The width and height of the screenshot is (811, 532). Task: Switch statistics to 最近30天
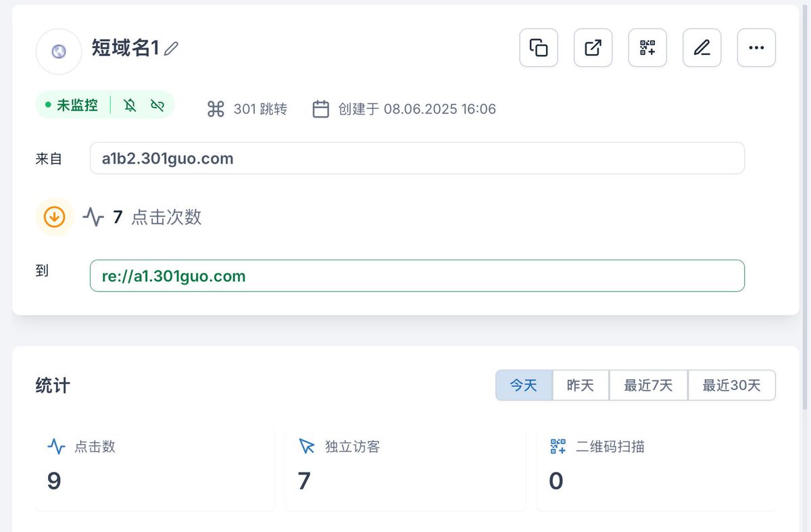coord(732,385)
